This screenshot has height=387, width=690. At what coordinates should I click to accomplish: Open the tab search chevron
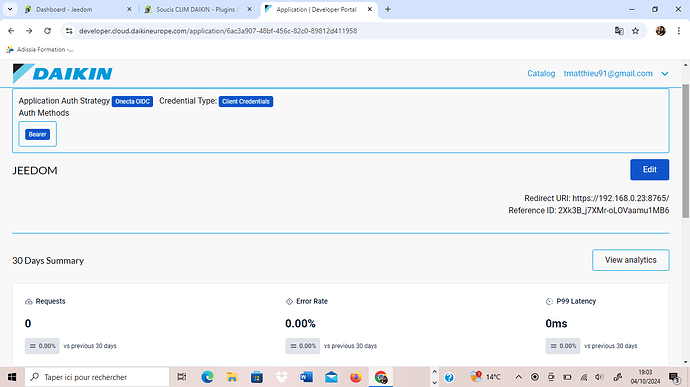pyautogui.click(x=10, y=9)
